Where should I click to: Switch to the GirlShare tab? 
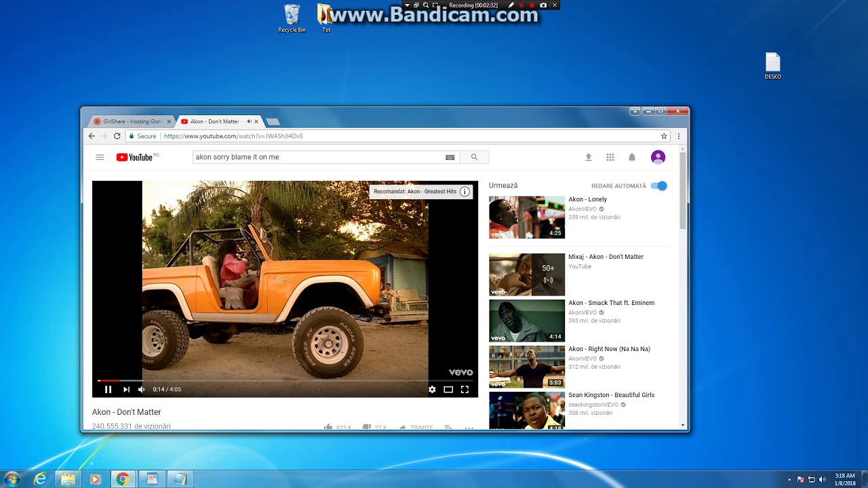tap(132, 121)
